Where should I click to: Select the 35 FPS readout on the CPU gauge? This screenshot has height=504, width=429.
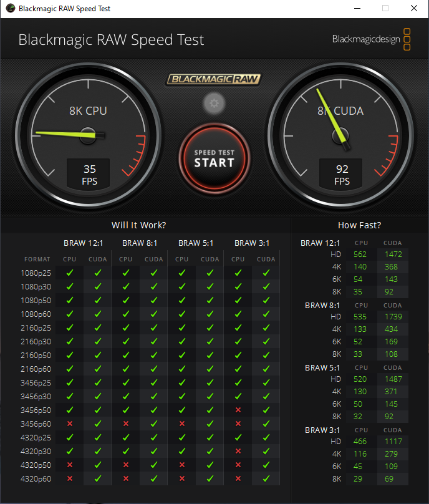coord(89,175)
